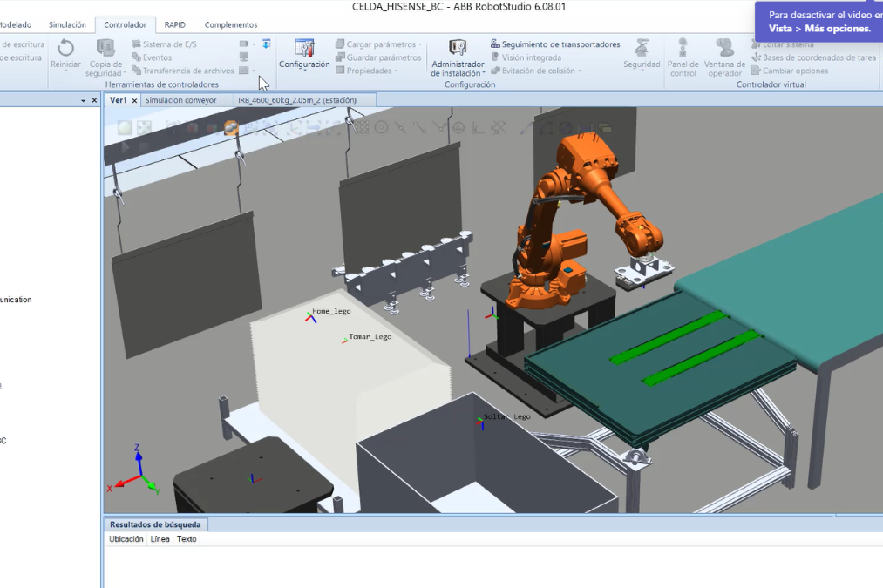This screenshot has height=588, width=883.
Task: Expand the Evitación de colisión dropdown arrow
Action: (580, 71)
